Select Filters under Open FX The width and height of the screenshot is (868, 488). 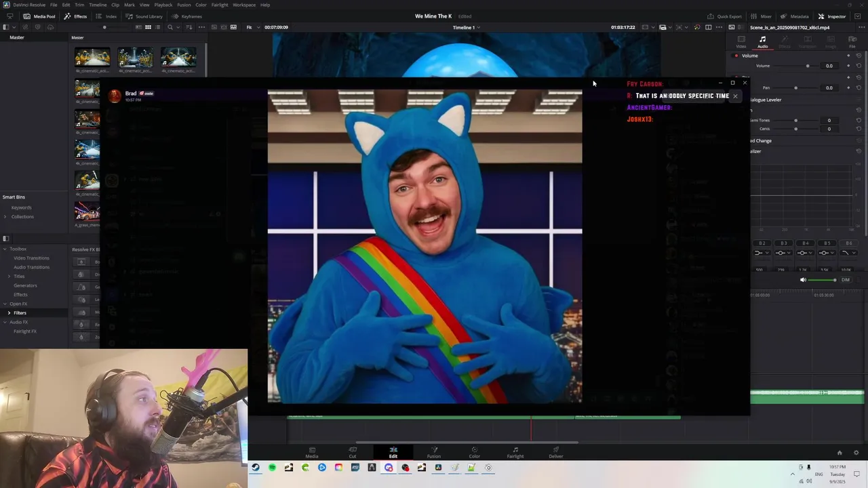(20, 313)
